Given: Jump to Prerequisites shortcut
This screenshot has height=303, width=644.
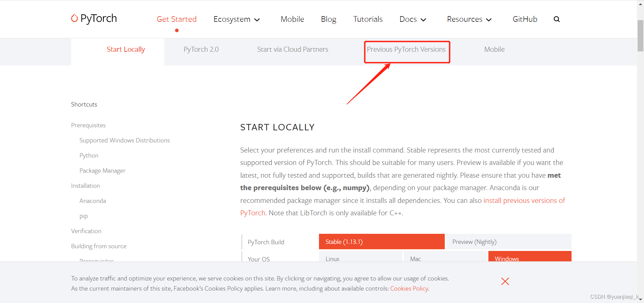Looking at the screenshot, I should click(x=88, y=125).
